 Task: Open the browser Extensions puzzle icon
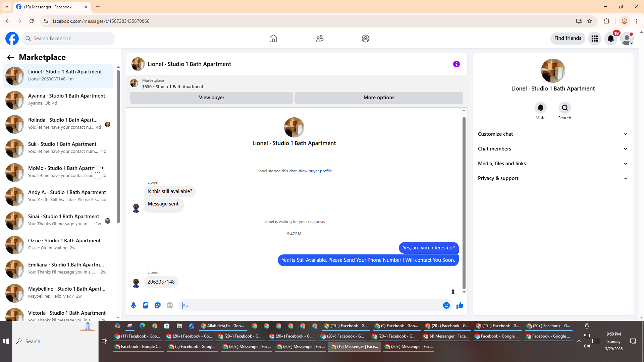click(606, 21)
